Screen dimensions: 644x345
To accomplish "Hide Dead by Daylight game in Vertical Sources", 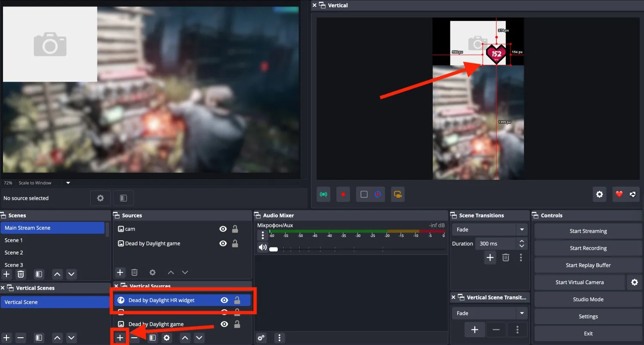I will coord(224,324).
